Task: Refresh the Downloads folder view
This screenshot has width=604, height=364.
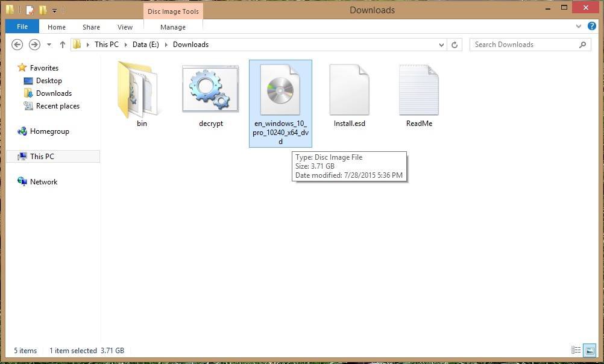Action: click(455, 45)
